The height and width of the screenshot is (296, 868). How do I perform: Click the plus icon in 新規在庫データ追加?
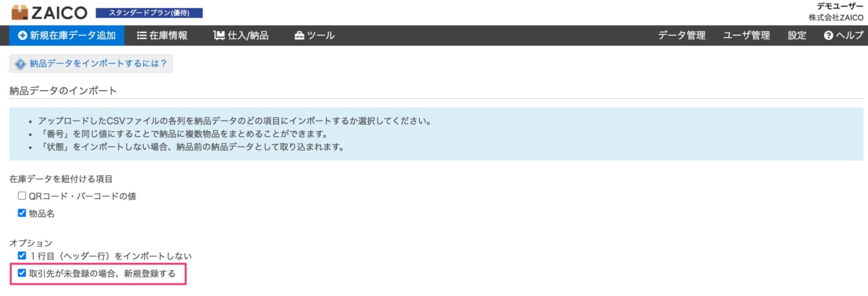22,35
